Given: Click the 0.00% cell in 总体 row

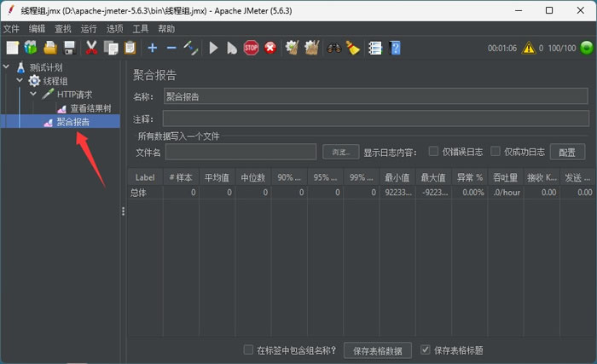Looking at the screenshot, I should click(x=470, y=193).
